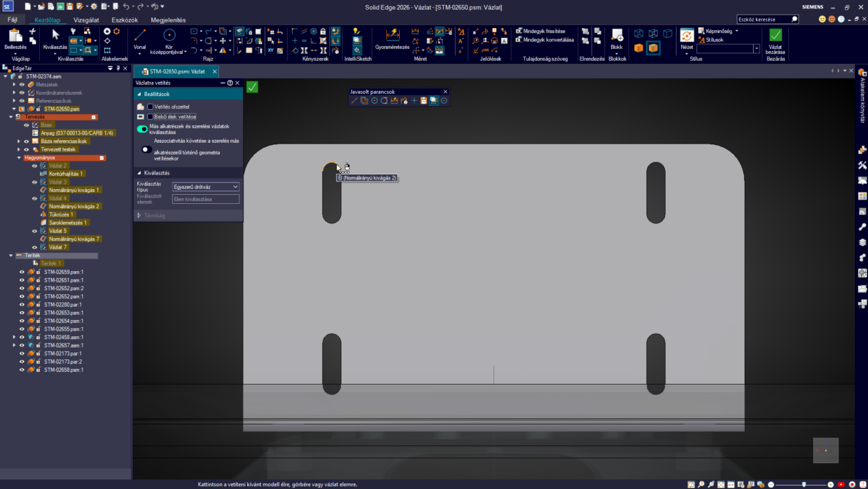This screenshot has height=489, width=868.
Task: Click the Eszköz keresése search field
Action: tap(766, 20)
